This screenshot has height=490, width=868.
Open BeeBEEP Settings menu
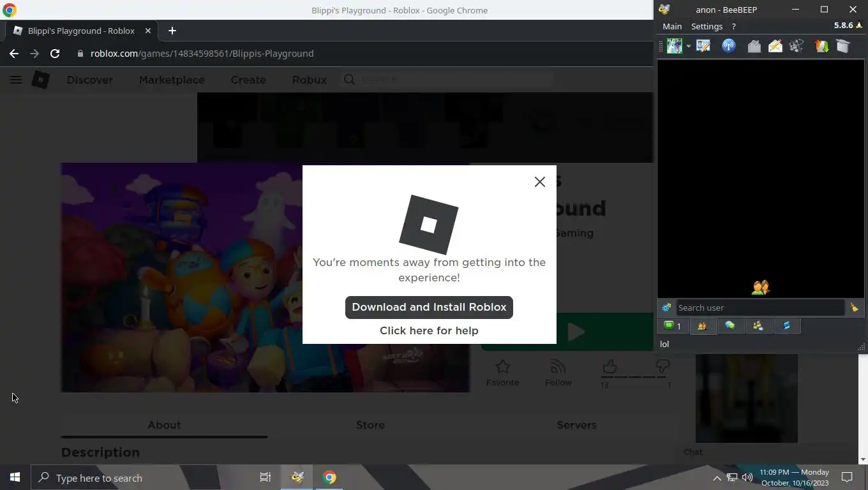pos(707,26)
